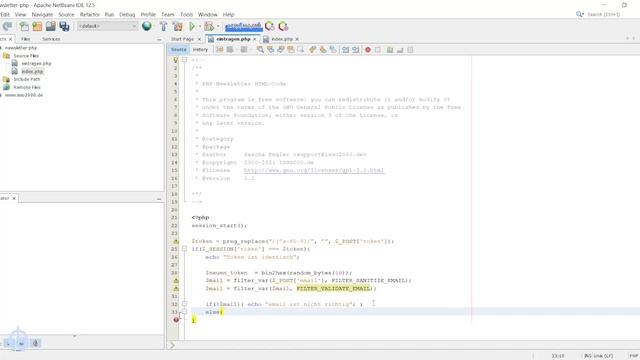Select Remote Files node in project tree
640x360 pixels.
27,87
